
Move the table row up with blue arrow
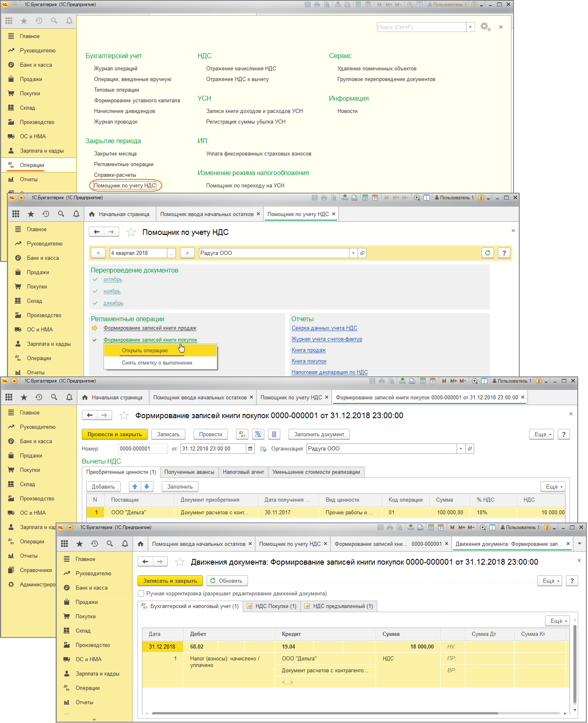pyautogui.click(x=135, y=487)
